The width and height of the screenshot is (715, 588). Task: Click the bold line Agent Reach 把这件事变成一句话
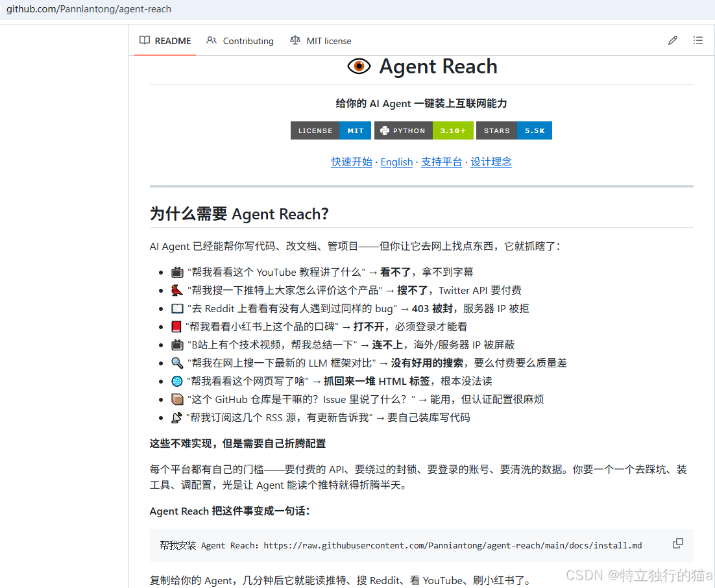(x=230, y=511)
